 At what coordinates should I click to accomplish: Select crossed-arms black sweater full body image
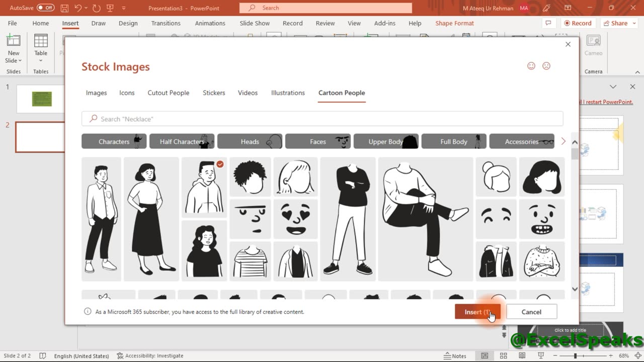point(348,219)
